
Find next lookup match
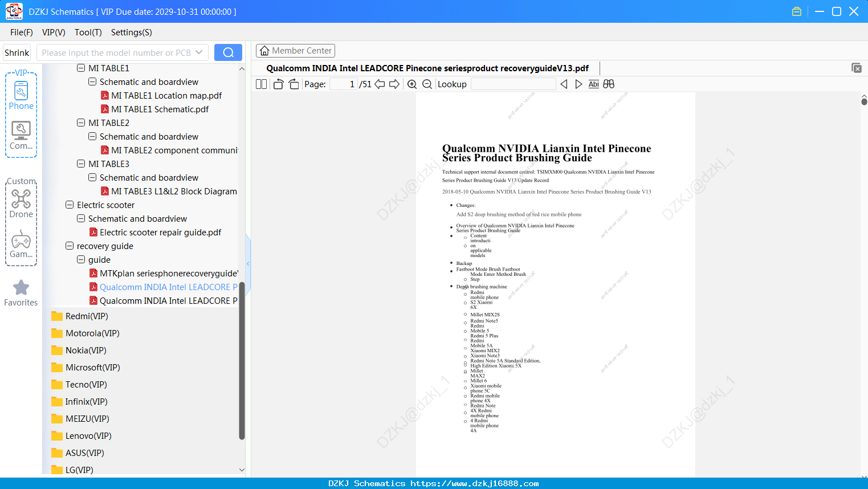click(x=578, y=84)
